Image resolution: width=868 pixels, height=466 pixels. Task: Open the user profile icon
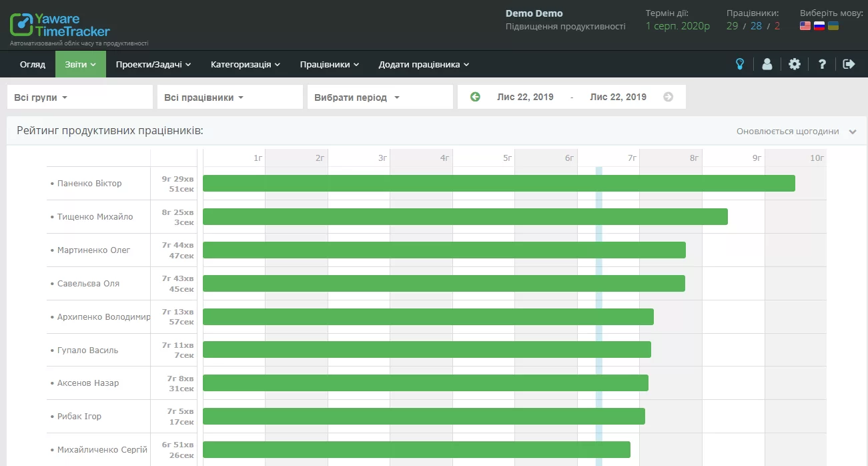[x=767, y=64]
